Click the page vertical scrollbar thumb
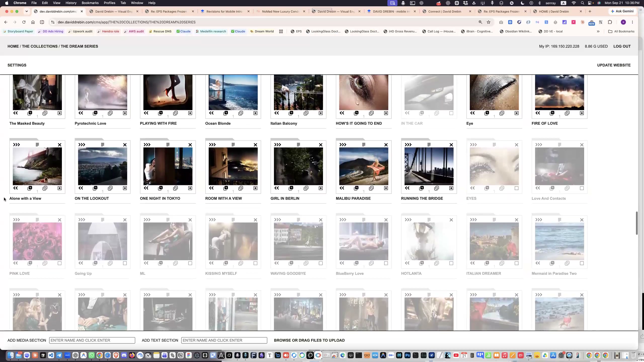 (x=637, y=223)
